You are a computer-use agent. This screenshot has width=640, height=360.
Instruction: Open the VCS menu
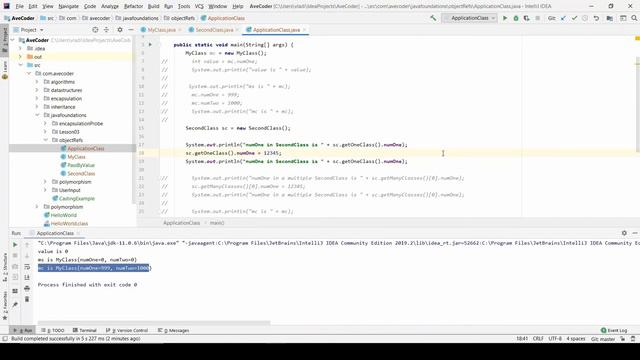[199, 6]
